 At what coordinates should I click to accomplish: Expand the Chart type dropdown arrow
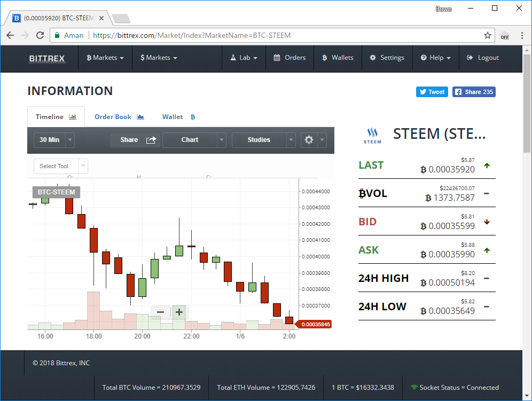click(x=222, y=140)
